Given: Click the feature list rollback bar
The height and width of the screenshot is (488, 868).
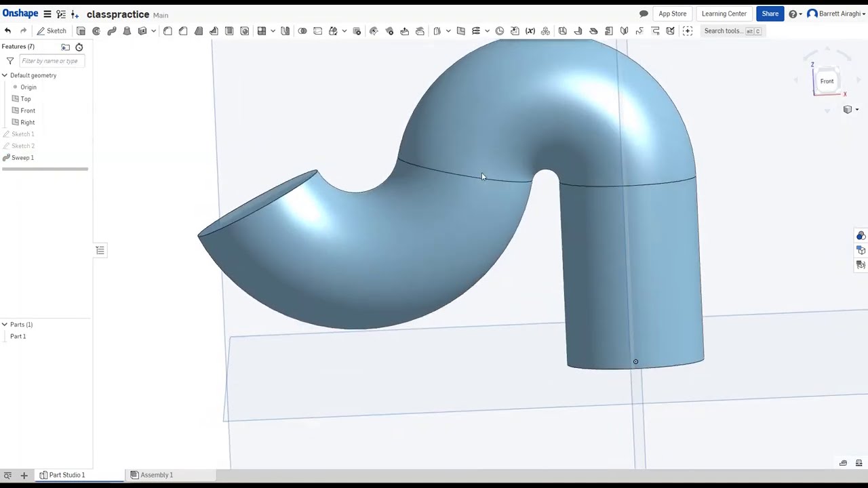Looking at the screenshot, I should point(45,169).
